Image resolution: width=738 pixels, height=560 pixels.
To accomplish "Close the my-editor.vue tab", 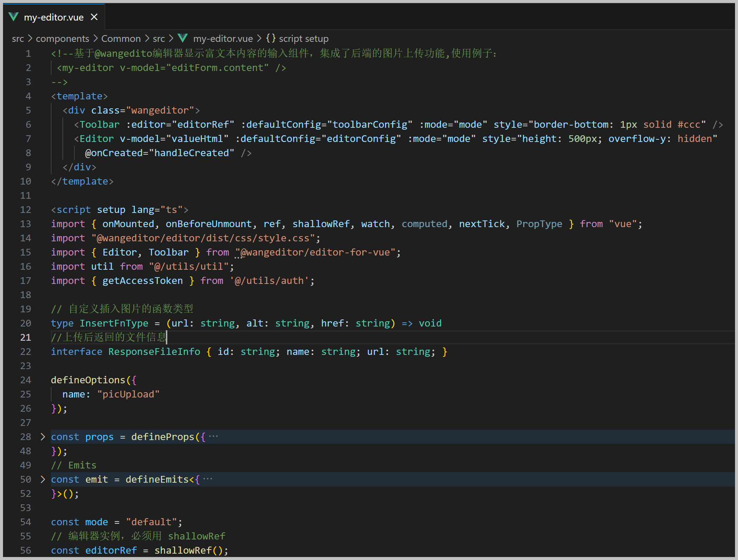I will coord(94,17).
